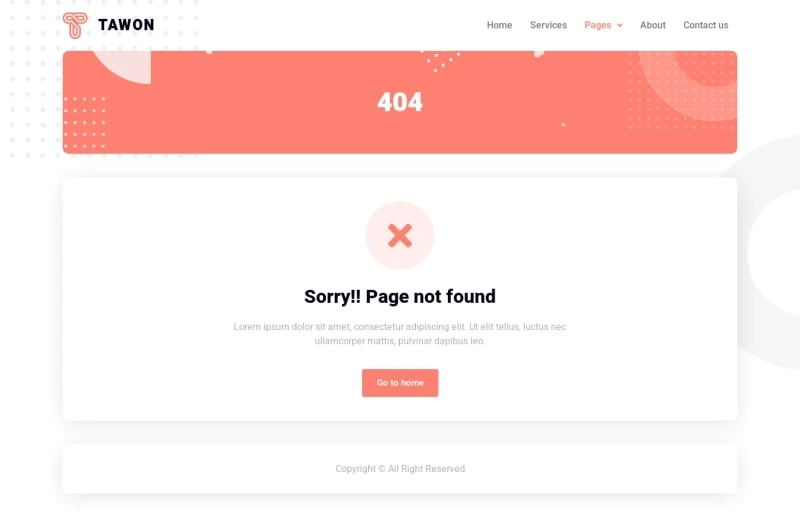800x517 pixels.
Task: Click the gray ring background decoration
Action: point(765,253)
